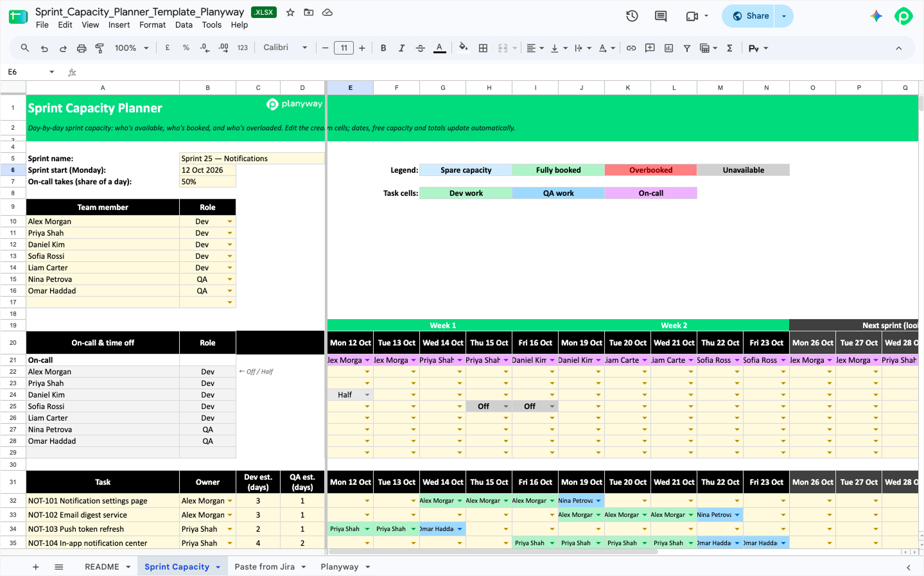
Task: Open the Insert menu
Action: (x=119, y=25)
